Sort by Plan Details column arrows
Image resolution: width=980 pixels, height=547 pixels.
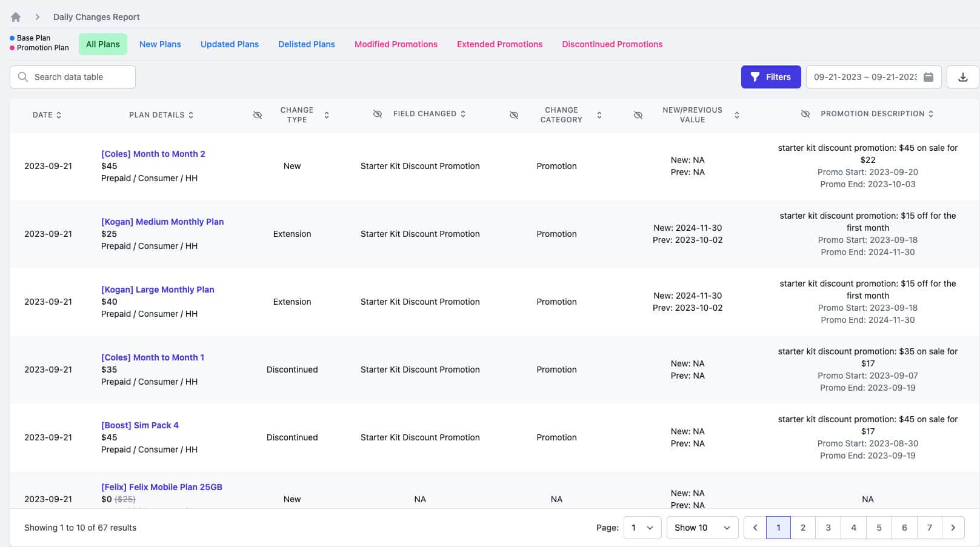click(x=191, y=115)
